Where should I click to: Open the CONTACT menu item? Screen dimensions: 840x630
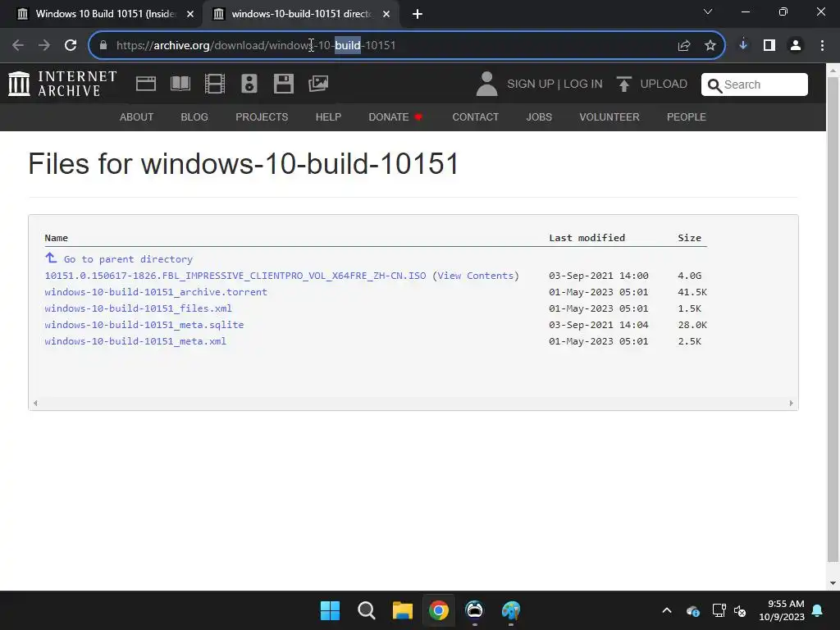[x=476, y=116]
